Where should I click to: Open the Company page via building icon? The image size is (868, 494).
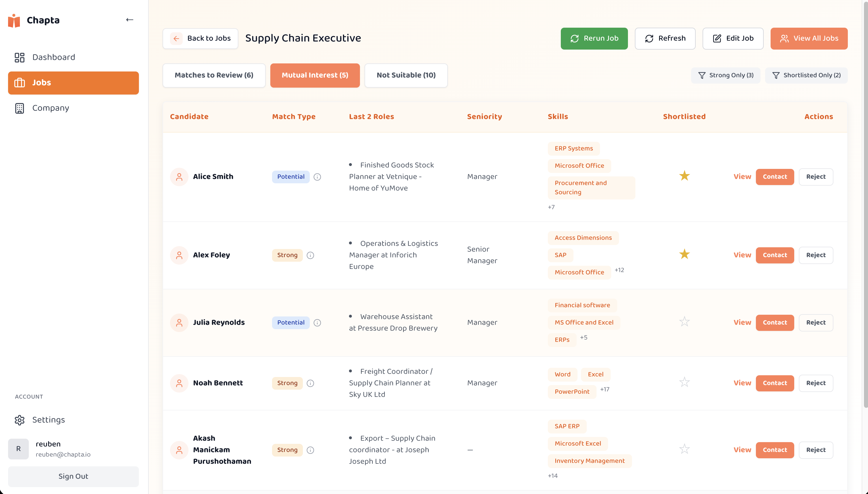point(20,108)
